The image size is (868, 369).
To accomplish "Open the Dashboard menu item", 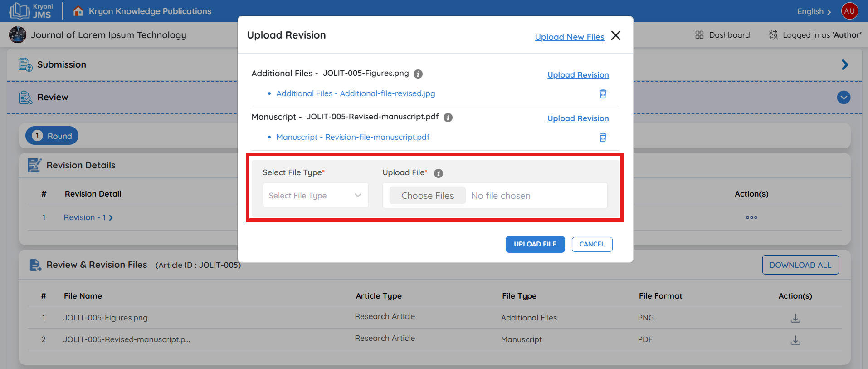I will pos(722,35).
